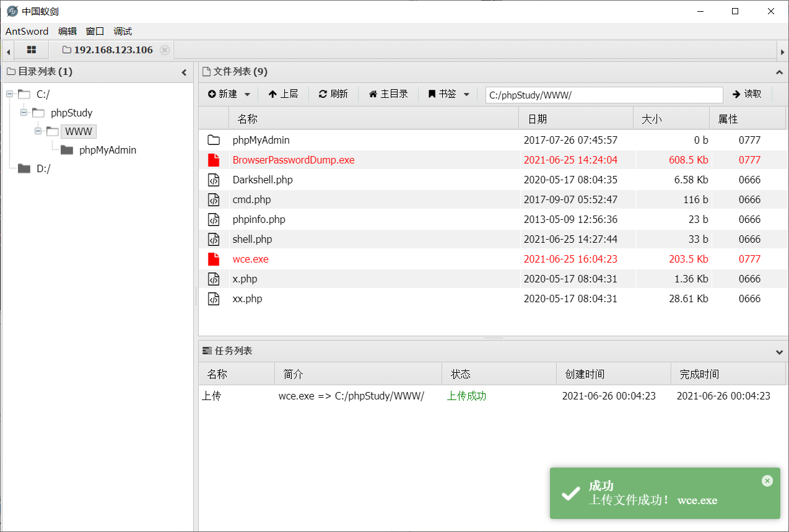
Task: Open the 新建 dropdown arrow
Action: point(247,94)
